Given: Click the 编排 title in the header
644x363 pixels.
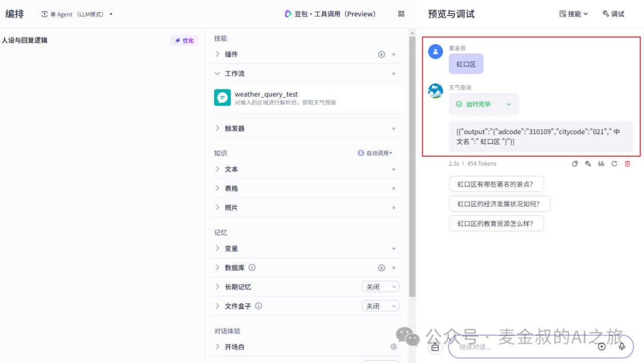Looking at the screenshot, I should [14, 14].
